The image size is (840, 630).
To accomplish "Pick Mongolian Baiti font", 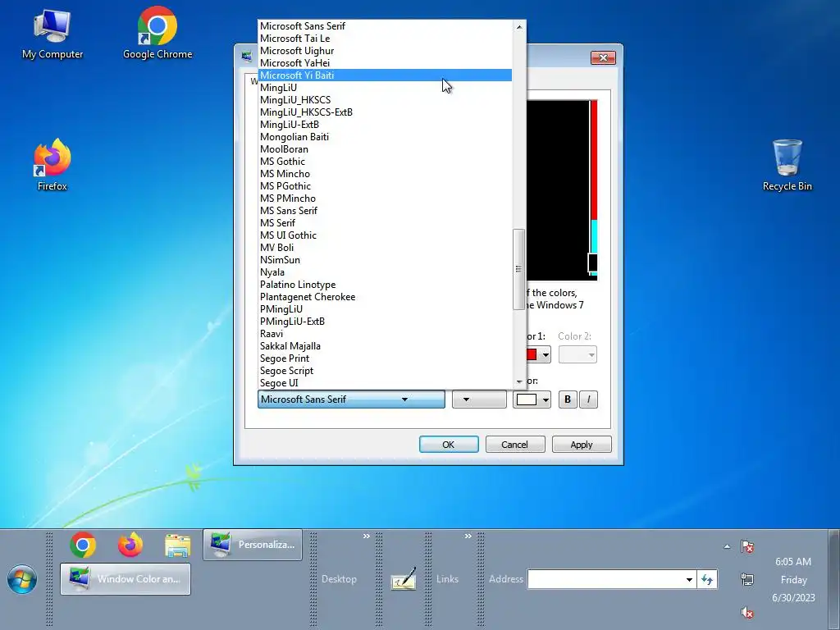I will point(385,137).
